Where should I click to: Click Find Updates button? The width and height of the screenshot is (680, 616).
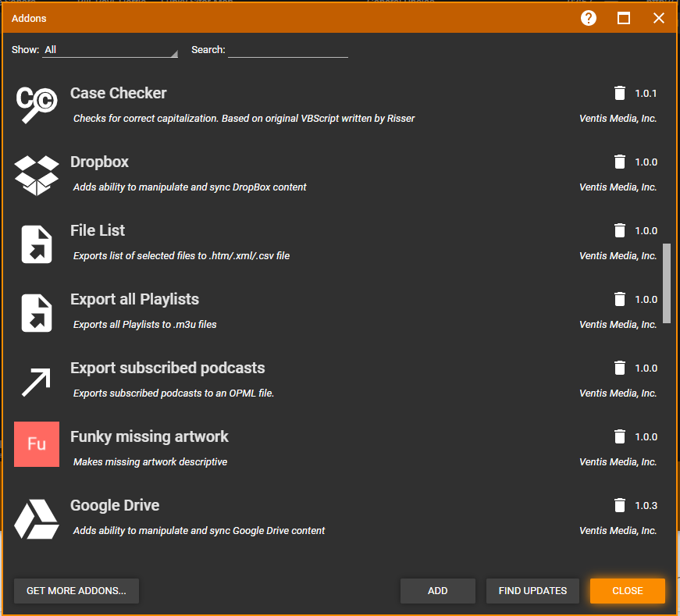(x=532, y=591)
